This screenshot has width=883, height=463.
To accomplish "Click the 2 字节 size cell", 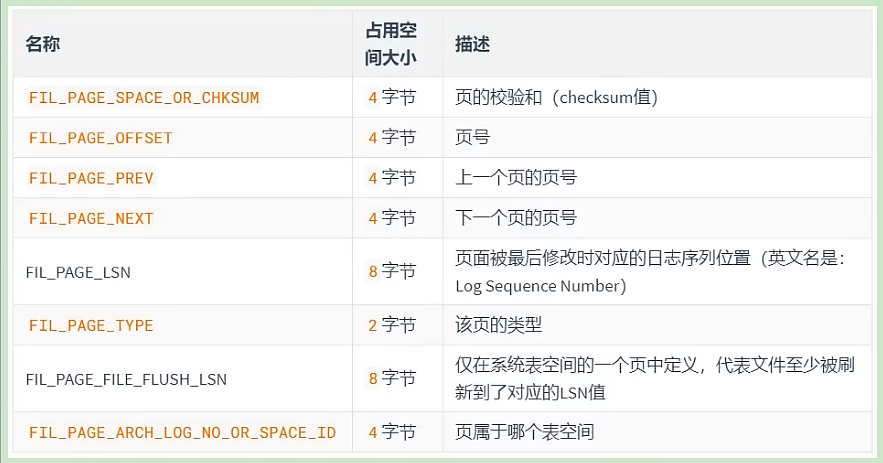I will pyautogui.click(x=392, y=325).
